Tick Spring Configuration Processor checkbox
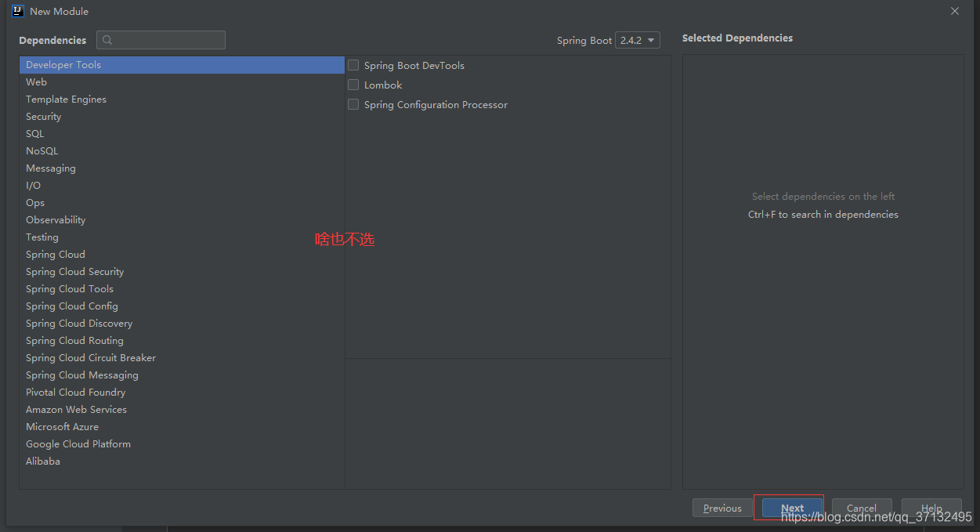This screenshot has height=532, width=980. tap(353, 104)
